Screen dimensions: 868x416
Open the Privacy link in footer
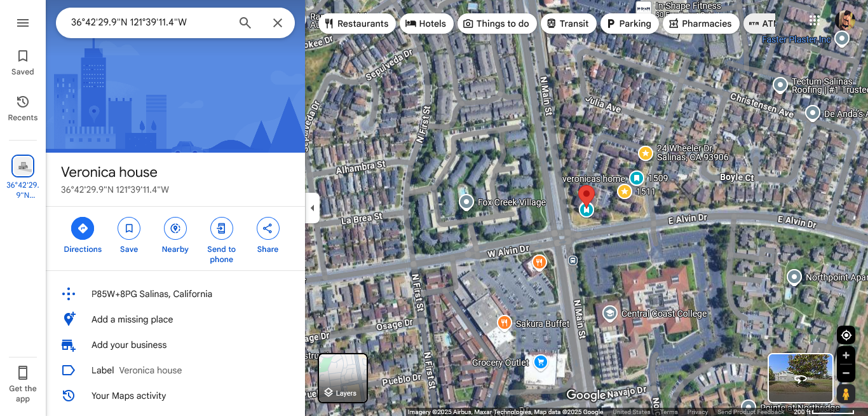[697, 412]
